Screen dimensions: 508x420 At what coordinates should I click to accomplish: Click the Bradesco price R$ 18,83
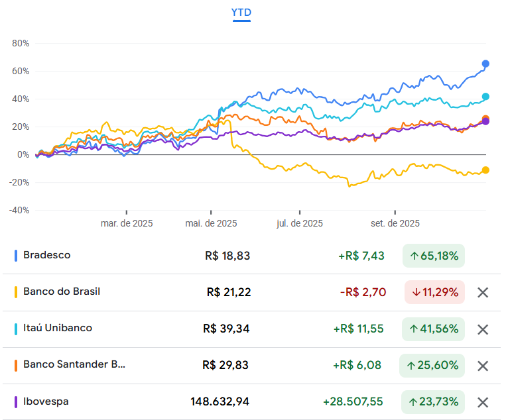coord(227,256)
